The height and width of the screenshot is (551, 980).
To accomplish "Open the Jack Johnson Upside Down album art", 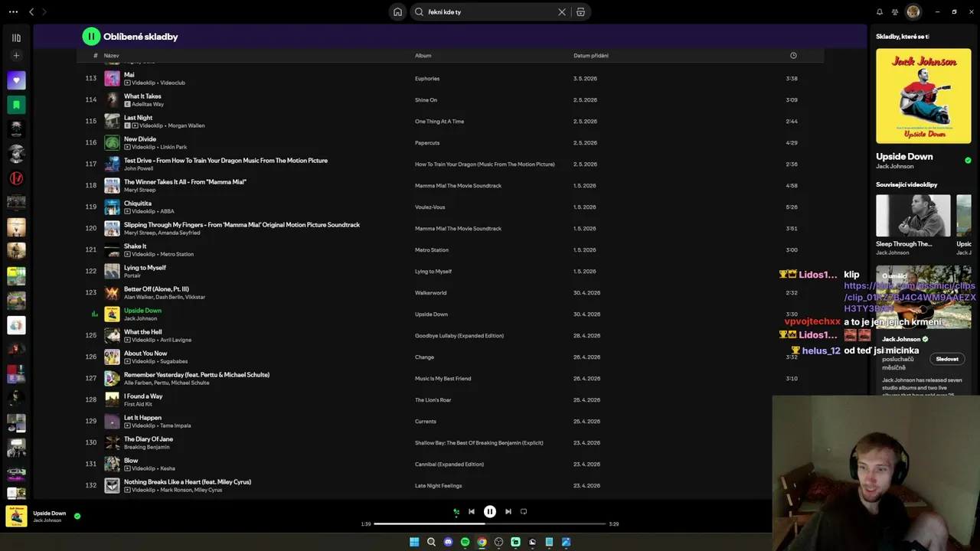I will pyautogui.click(x=923, y=96).
